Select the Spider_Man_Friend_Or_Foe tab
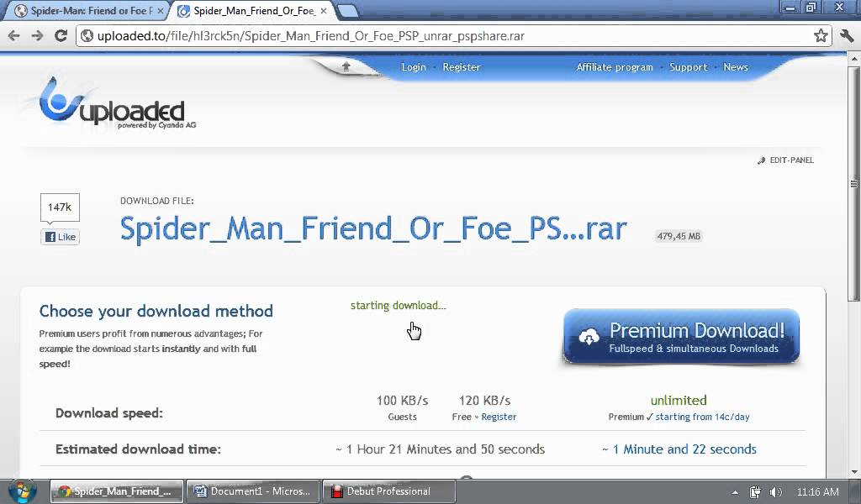The height and width of the screenshot is (504, 861). (252, 11)
